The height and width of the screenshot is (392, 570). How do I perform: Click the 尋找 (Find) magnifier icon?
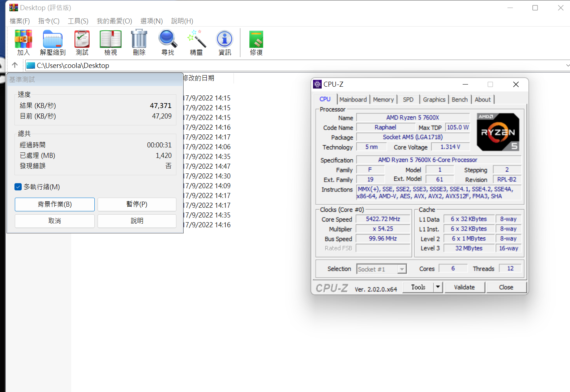(168, 39)
